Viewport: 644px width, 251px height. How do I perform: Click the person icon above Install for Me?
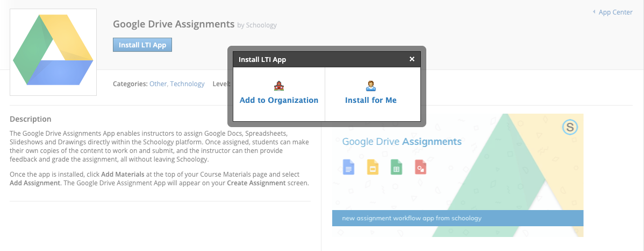pos(370,85)
